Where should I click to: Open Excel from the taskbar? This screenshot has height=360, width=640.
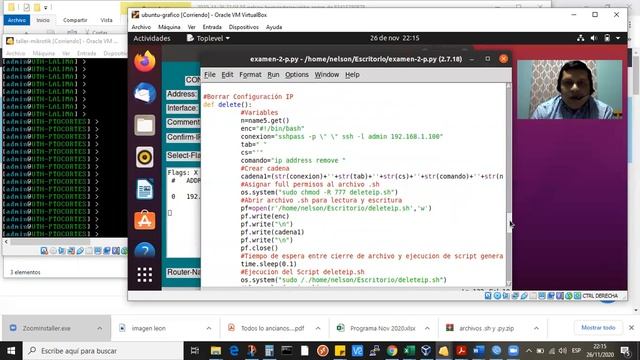(x=409, y=351)
